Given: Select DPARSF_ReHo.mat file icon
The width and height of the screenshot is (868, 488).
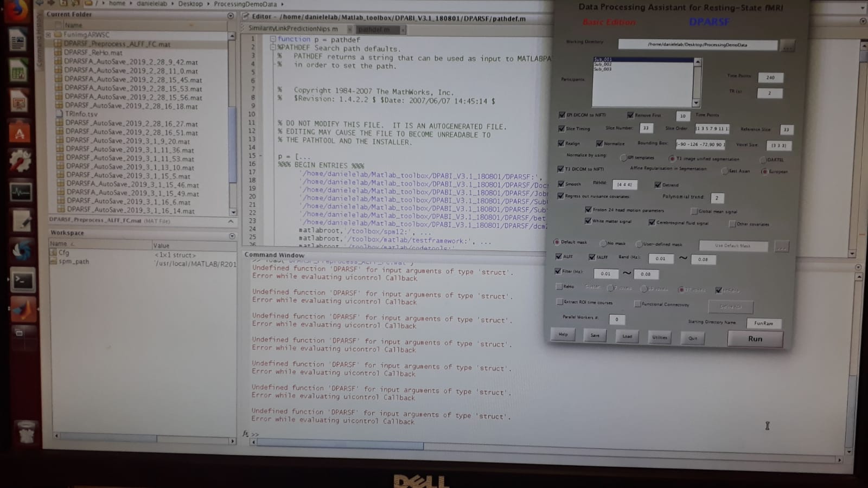Looking at the screenshot, I should pyautogui.click(x=58, y=53).
